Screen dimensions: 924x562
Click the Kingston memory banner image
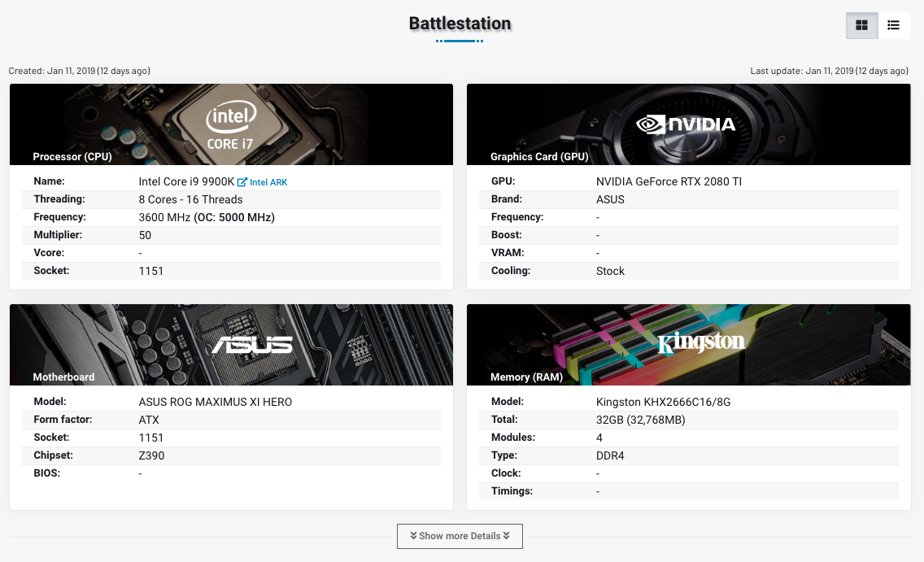click(x=688, y=345)
